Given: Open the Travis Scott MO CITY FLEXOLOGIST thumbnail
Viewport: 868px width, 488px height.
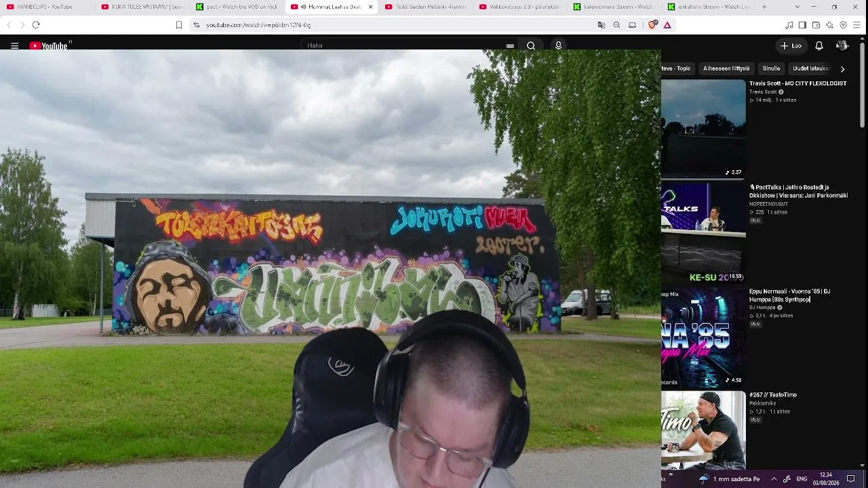Looking at the screenshot, I should coord(703,129).
